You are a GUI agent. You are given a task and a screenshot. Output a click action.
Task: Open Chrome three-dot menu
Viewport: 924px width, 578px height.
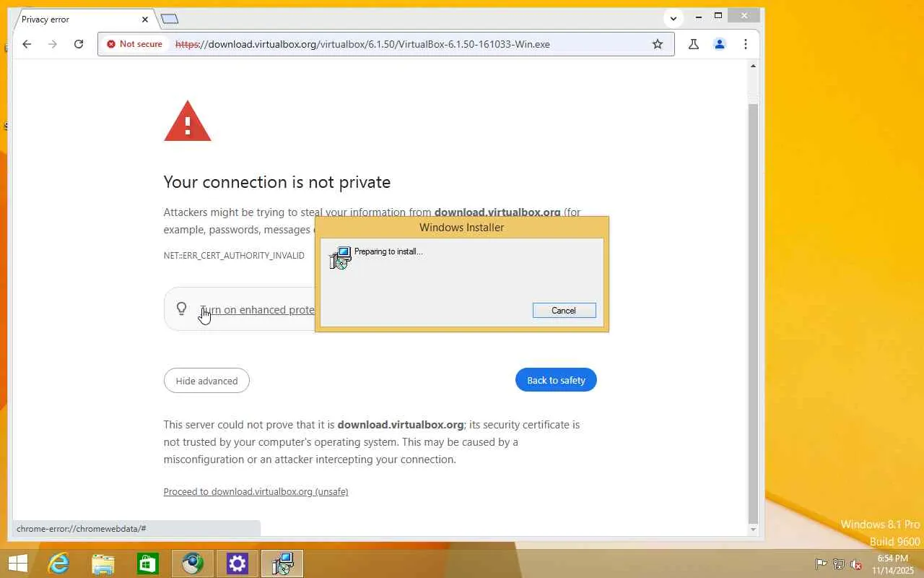point(746,44)
